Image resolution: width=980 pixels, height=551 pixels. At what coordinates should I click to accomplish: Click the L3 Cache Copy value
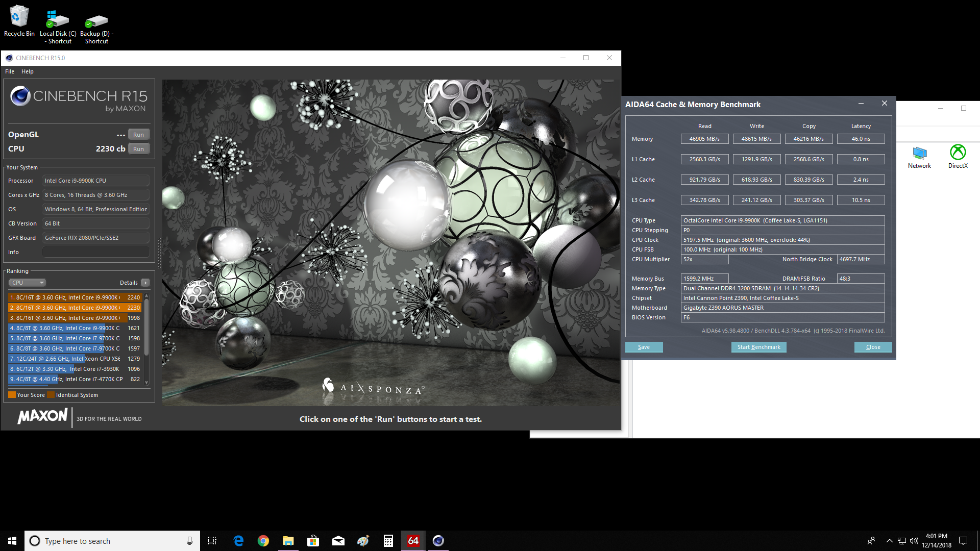tap(808, 200)
